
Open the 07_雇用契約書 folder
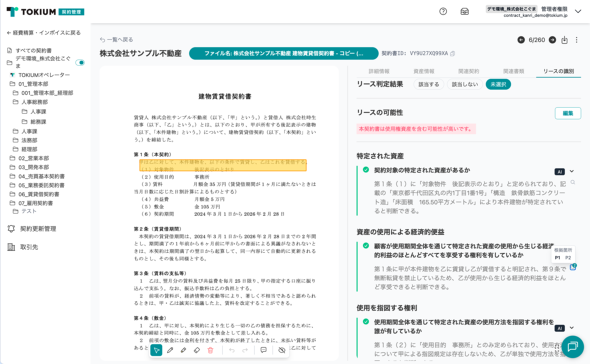(x=31, y=203)
